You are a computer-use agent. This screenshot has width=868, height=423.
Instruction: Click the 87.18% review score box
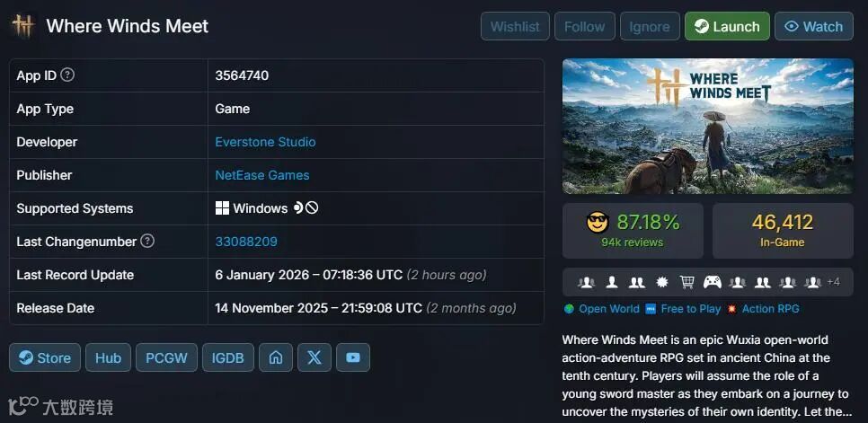pos(633,231)
